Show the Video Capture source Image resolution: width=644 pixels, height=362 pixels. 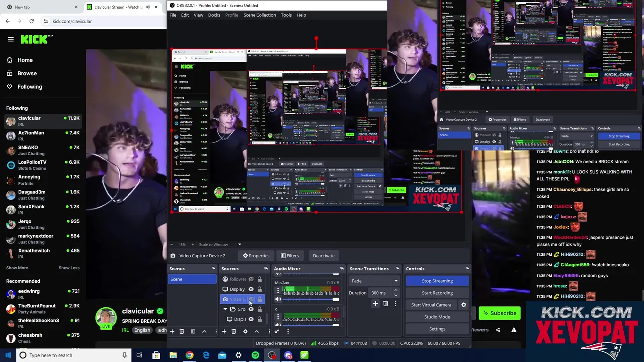251,299
